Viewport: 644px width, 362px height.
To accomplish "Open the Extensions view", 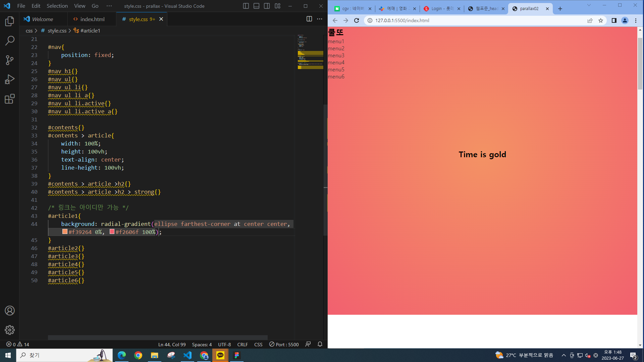I will pos(10,99).
